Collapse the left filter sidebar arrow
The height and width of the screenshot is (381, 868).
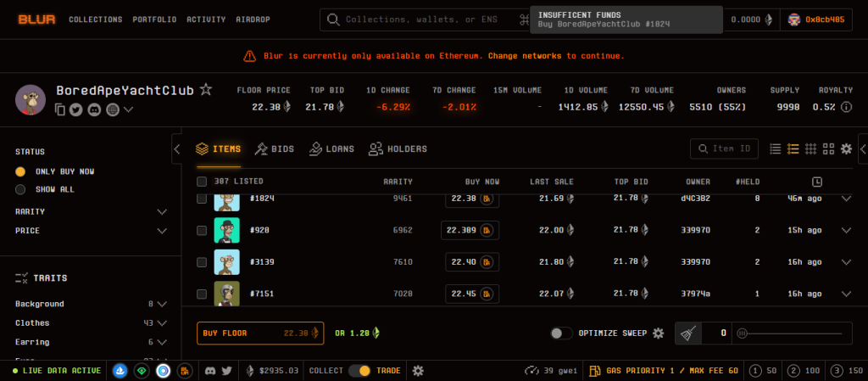tap(176, 149)
